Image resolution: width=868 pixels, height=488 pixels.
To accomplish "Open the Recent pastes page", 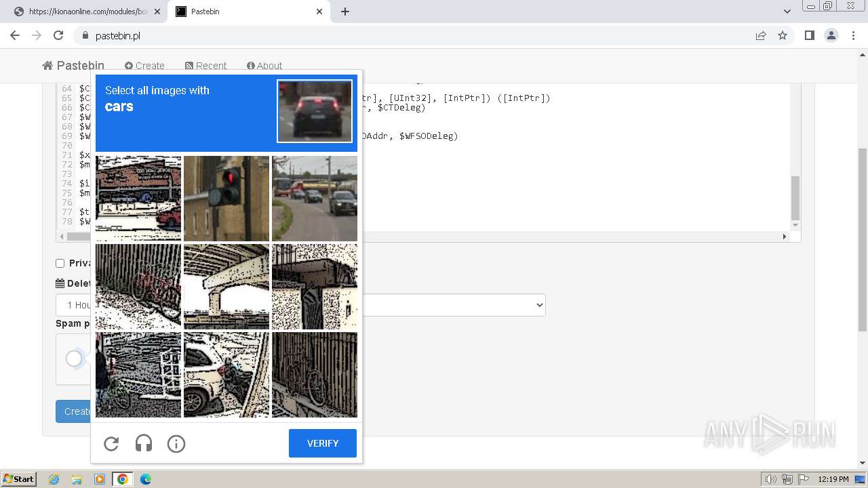I will [x=205, y=66].
